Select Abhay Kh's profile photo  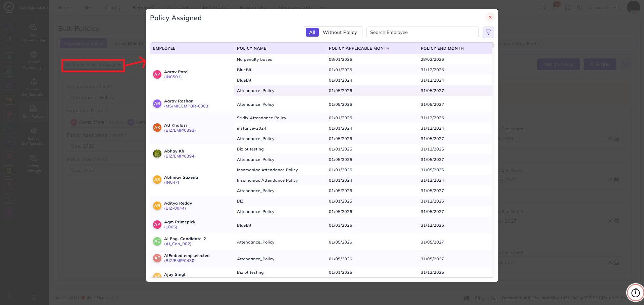pos(157,154)
